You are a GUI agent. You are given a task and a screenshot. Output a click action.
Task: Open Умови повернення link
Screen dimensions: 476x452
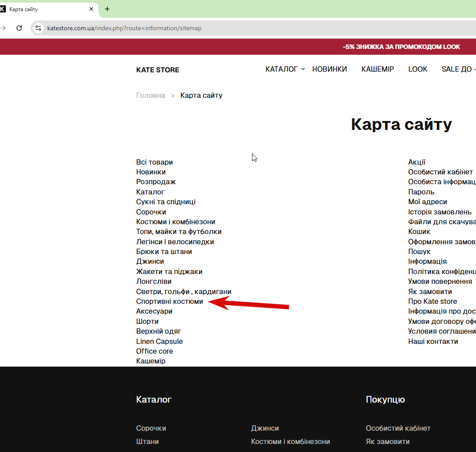click(x=440, y=282)
